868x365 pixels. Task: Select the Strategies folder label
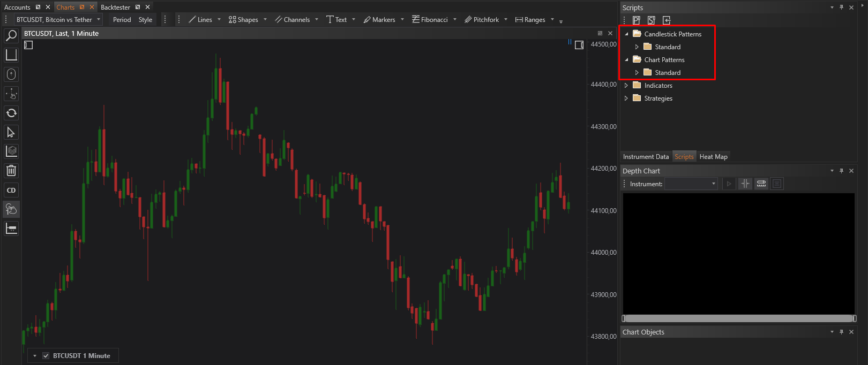658,98
